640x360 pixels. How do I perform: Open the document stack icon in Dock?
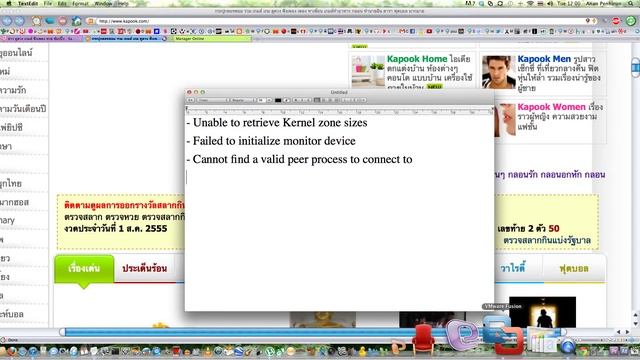(543, 340)
